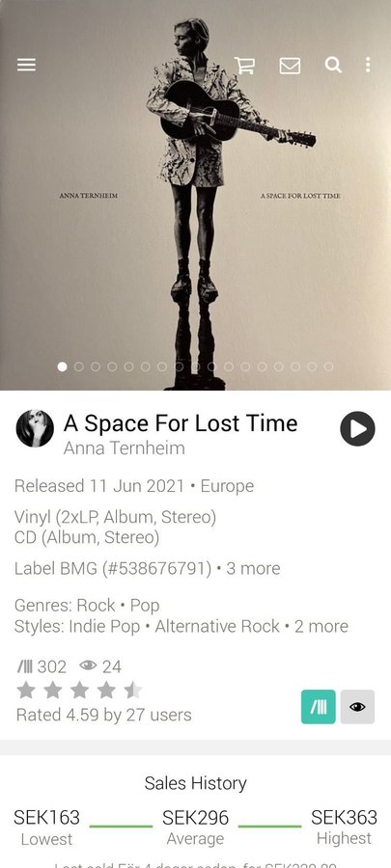
Task: Open Anna Ternheim's artist avatar
Action: tap(35, 428)
